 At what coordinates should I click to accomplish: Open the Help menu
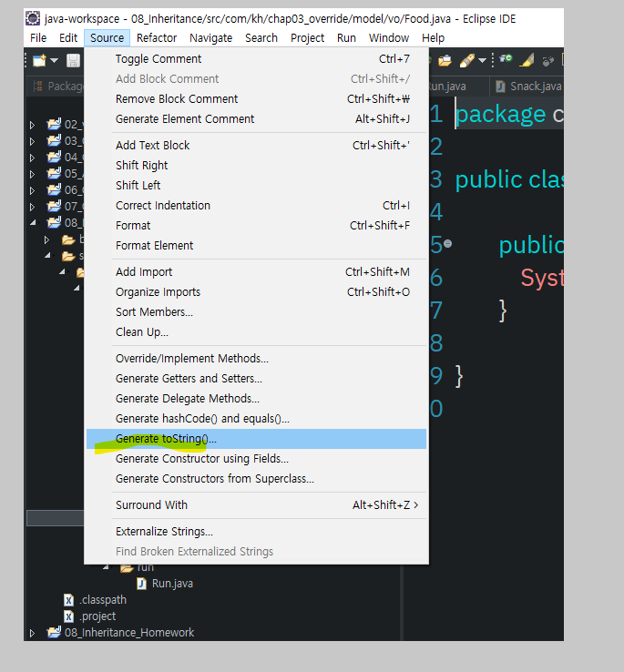tap(433, 37)
